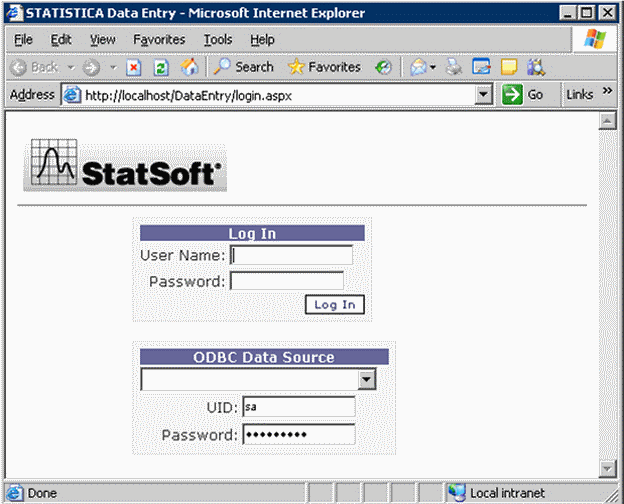Open the View menu
This screenshot has height=504, width=624.
[102, 40]
